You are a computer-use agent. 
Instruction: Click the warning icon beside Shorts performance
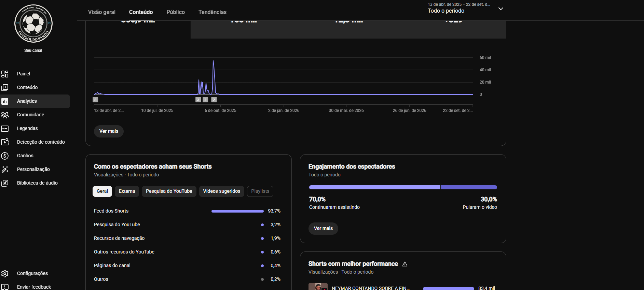click(405, 264)
